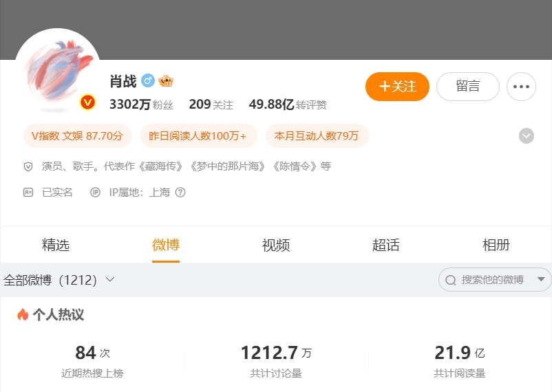
Task: Click the IP location icon
Action: 95,192
